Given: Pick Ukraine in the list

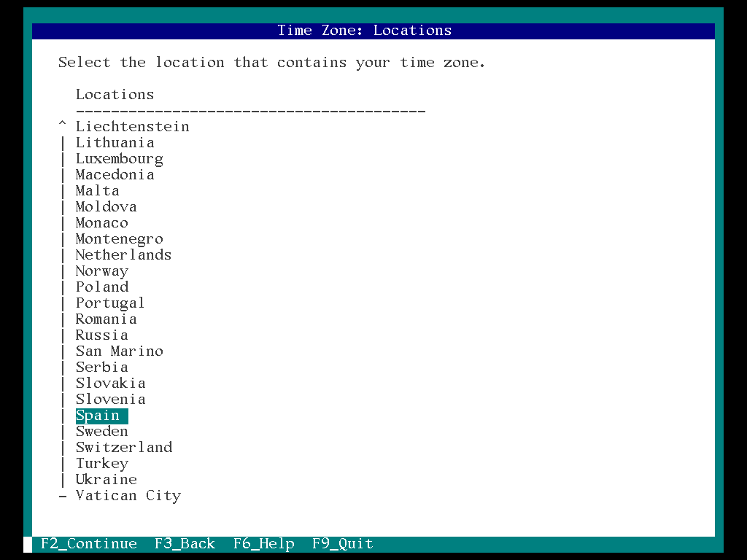Looking at the screenshot, I should (107, 480).
